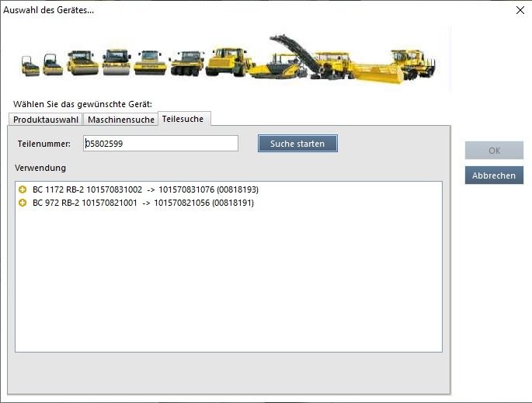This screenshot has width=532, height=403.
Task: Close the Auswahl des Gerätes window
Action: pyautogui.click(x=520, y=10)
